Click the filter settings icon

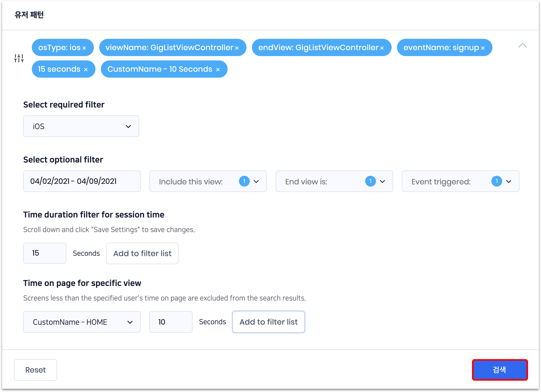coord(18,57)
